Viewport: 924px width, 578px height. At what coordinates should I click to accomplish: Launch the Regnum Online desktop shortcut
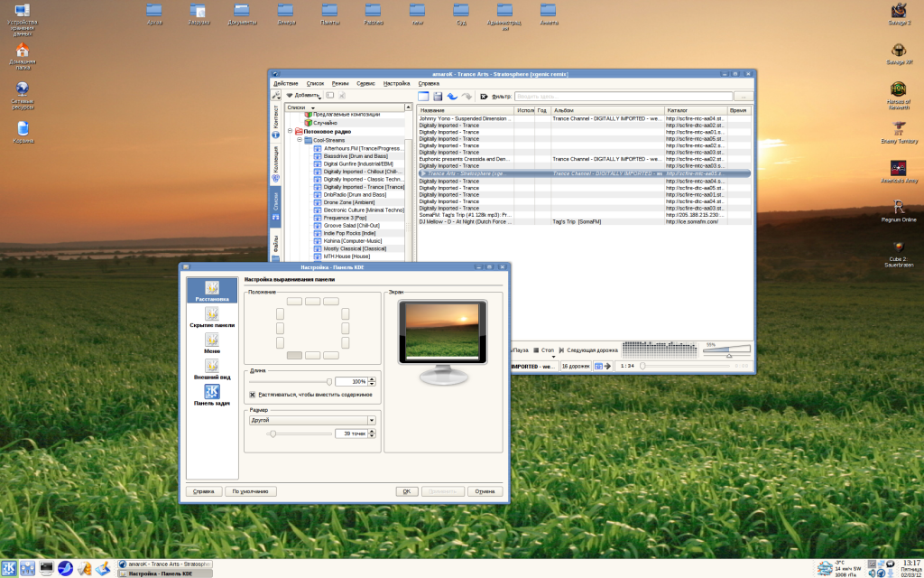click(x=899, y=211)
